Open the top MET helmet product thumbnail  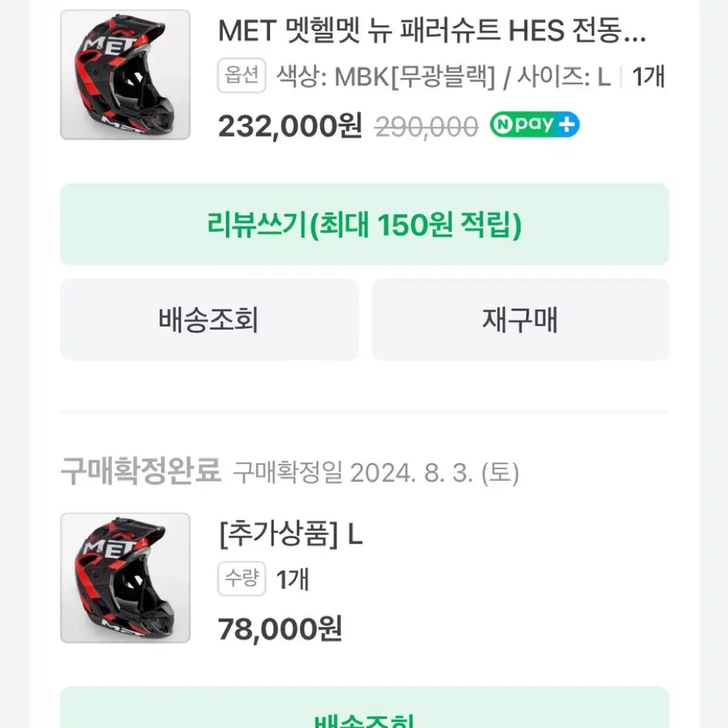125,75
